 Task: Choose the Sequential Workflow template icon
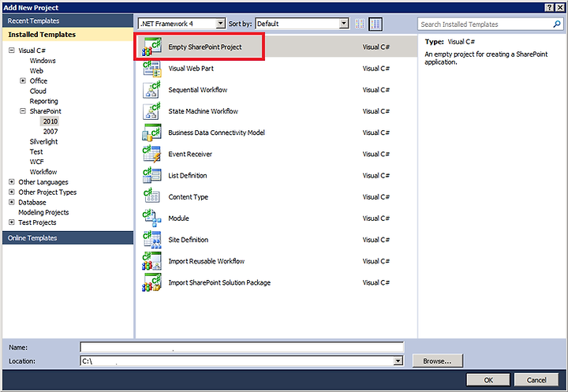tap(151, 90)
